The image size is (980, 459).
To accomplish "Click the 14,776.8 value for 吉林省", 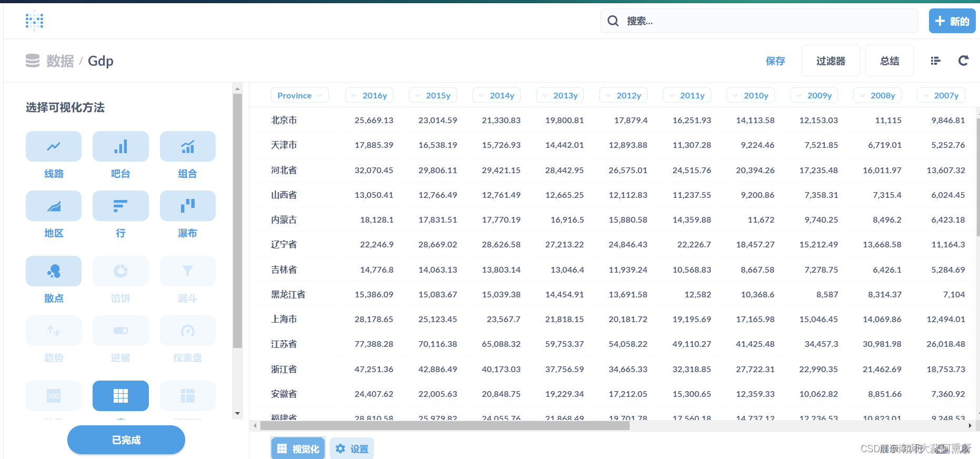I will pyautogui.click(x=377, y=270).
